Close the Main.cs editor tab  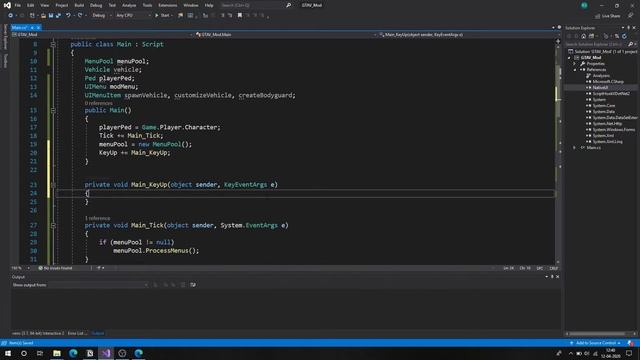tap(38, 27)
